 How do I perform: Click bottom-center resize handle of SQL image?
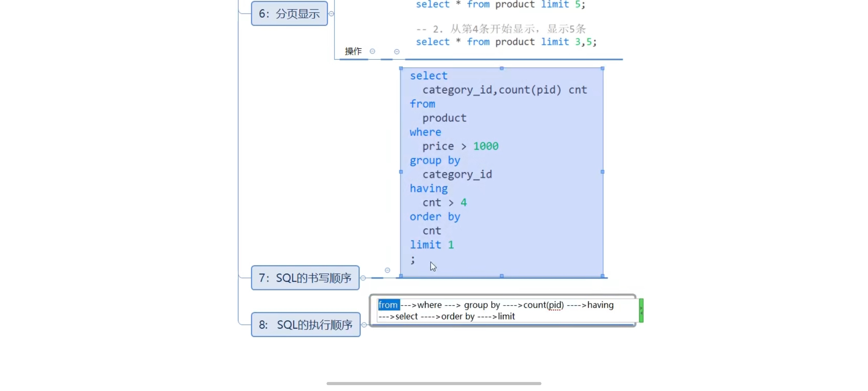tap(502, 276)
